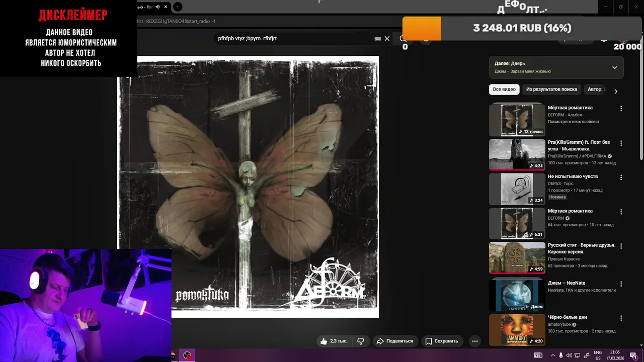Image resolution: width=644 pixels, height=362 pixels.
Task: Open the Amatory 4:20 video thumbnail
Action: click(517, 330)
